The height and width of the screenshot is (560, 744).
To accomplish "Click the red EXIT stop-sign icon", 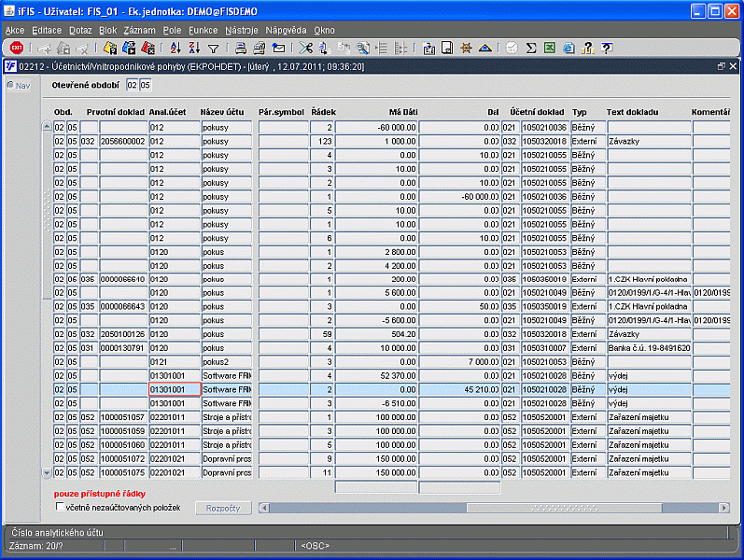I will (17, 48).
